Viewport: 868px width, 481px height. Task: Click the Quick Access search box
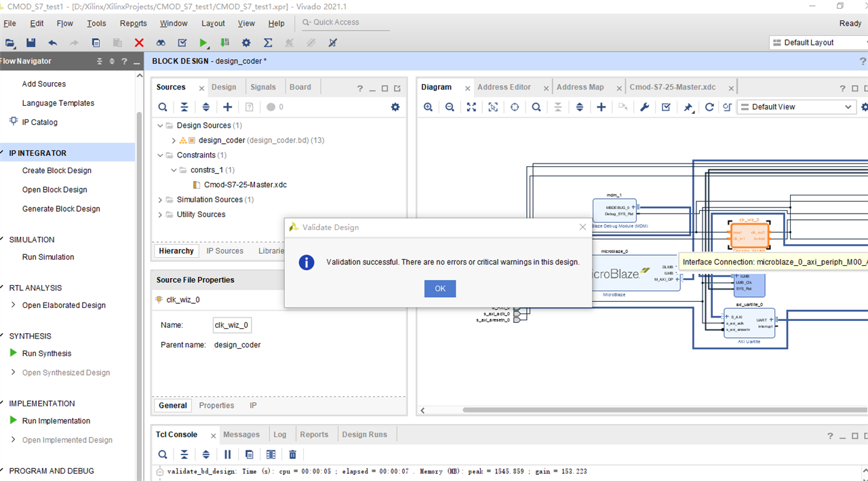(345, 22)
